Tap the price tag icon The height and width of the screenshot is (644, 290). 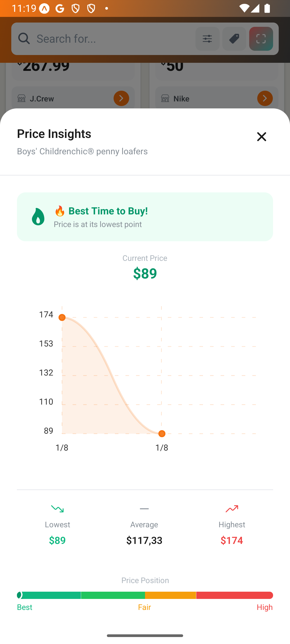point(234,39)
